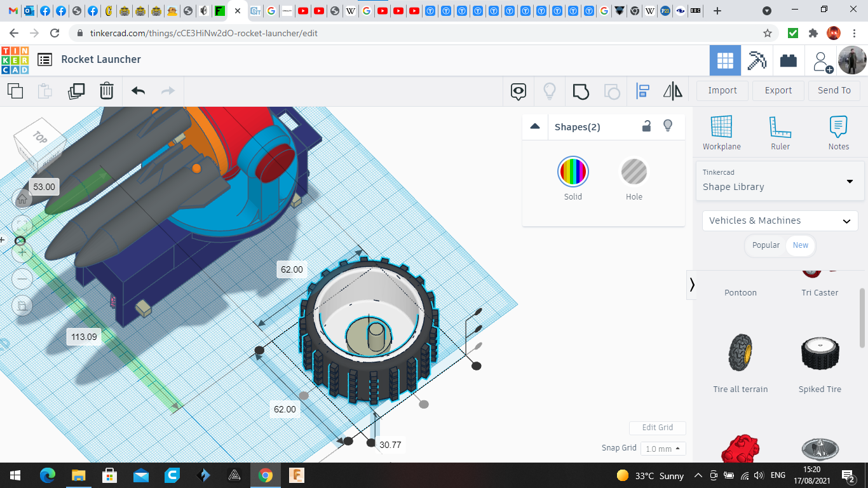The width and height of the screenshot is (868, 488).
Task: Click the Paste tool icon
Action: click(45, 91)
